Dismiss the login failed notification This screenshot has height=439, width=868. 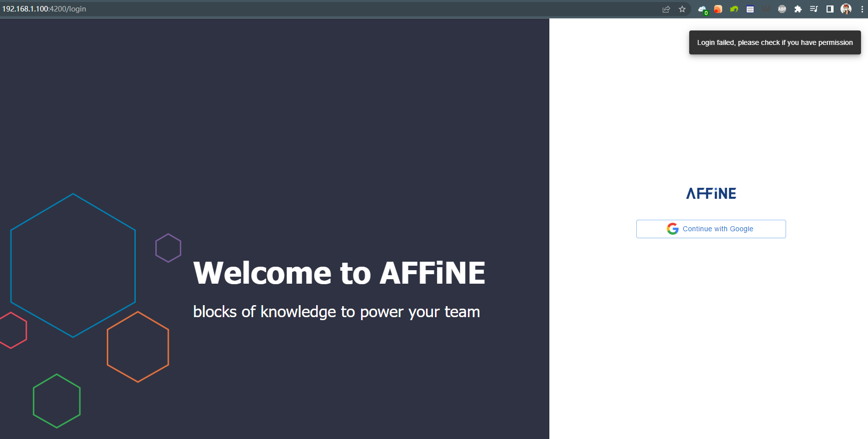(775, 42)
